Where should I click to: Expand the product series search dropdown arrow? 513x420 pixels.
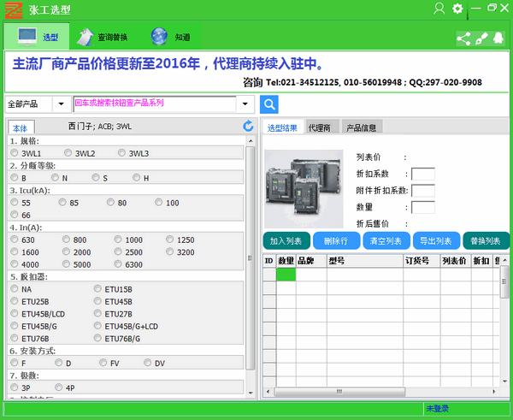[x=245, y=104]
